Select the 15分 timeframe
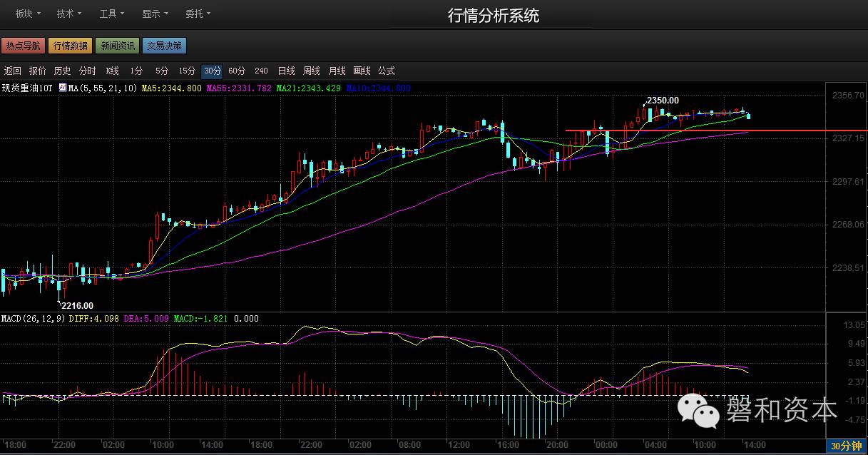 187,71
